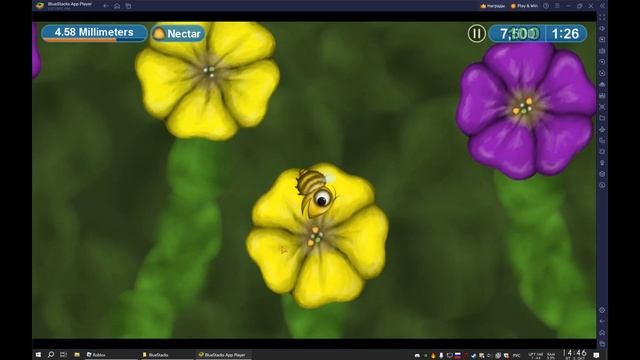Click the Android recents icon in the sidebar
The image size is (640, 360).
pos(602,344)
